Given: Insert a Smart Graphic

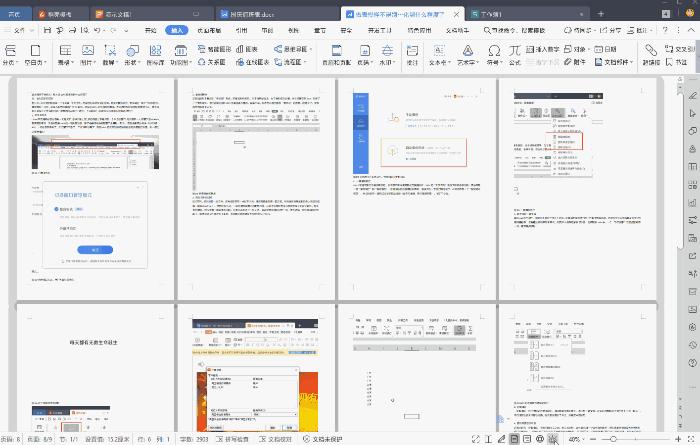Looking at the screenshot, I should coord(215,49).
